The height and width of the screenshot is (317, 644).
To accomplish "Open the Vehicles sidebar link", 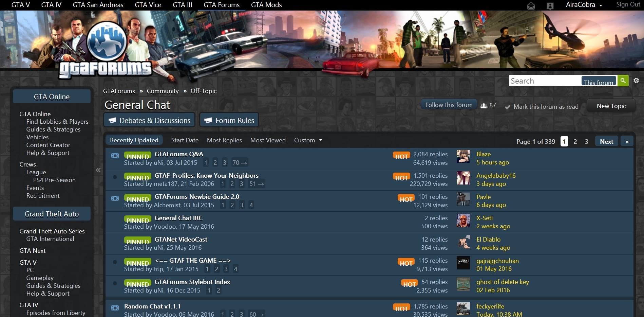I will coord(37,137).
